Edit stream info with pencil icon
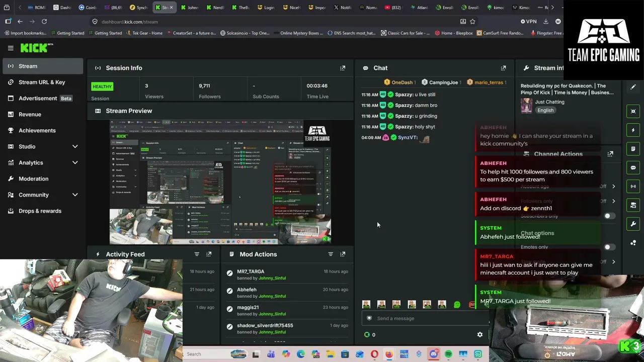Image resolution: width=644 pixels, height=362 pixels. (633, 87)
